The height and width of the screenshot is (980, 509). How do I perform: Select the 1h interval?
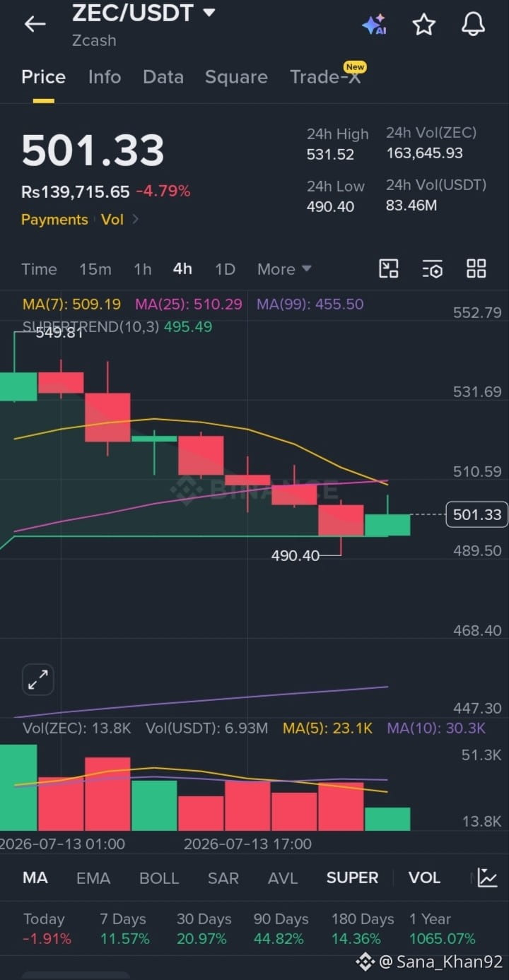point(143,269)
